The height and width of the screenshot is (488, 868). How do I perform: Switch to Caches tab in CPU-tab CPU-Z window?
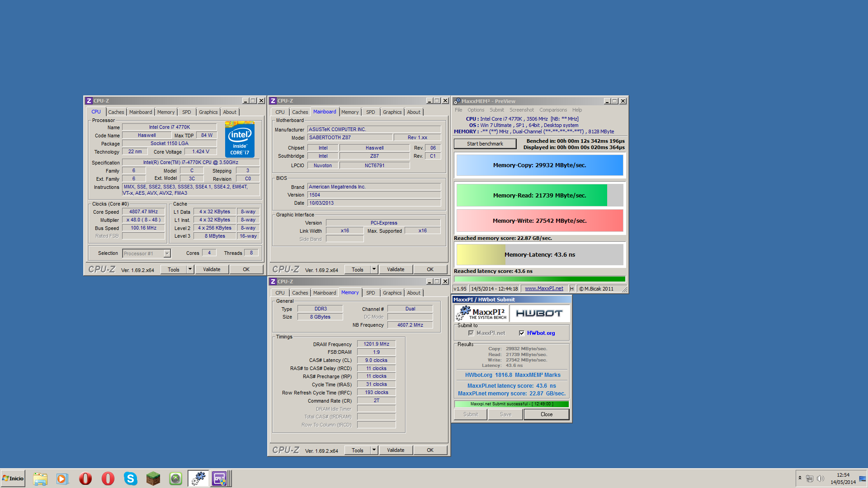pyautogui.click(x=116, y=112)
